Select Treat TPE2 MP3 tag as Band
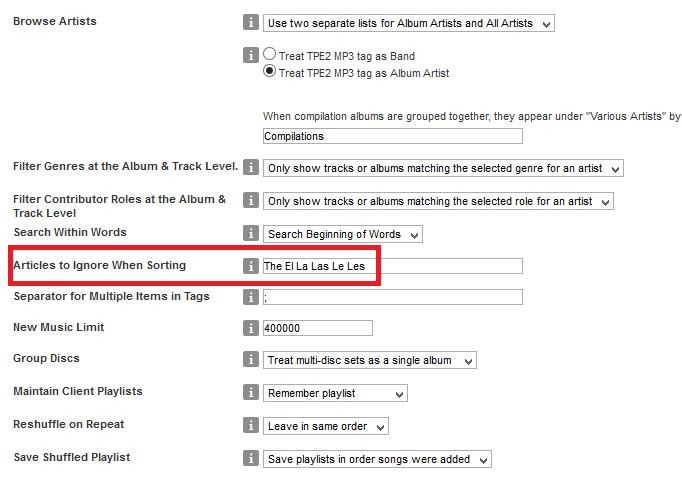Screen dimensions: 682x486 click(270, 55)
